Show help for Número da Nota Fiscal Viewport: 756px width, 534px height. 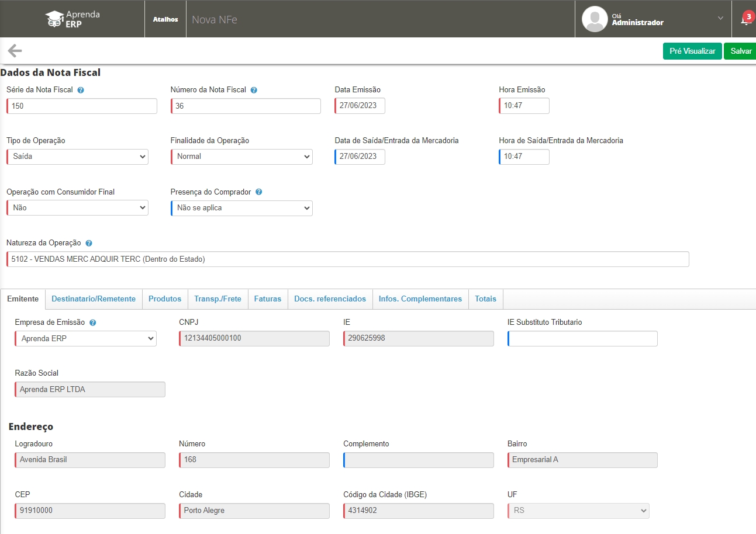point(254,90)
